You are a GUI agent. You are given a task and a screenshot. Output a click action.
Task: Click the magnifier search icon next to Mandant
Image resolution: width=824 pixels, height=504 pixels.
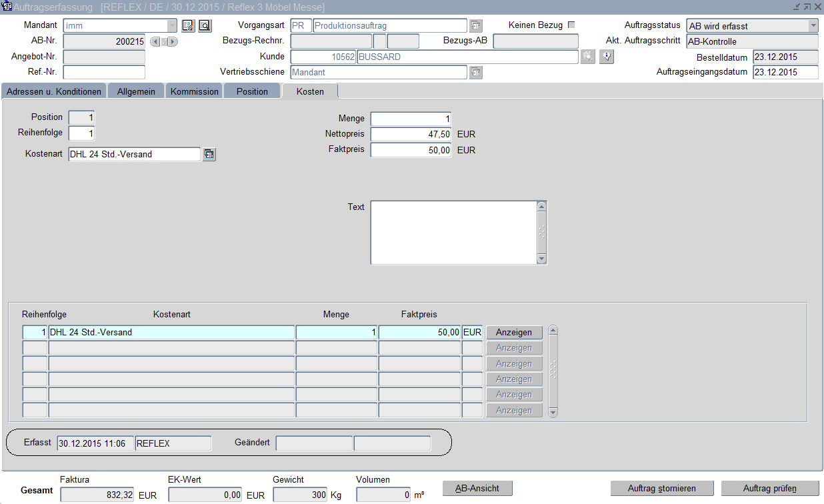(x=204, y=26)
